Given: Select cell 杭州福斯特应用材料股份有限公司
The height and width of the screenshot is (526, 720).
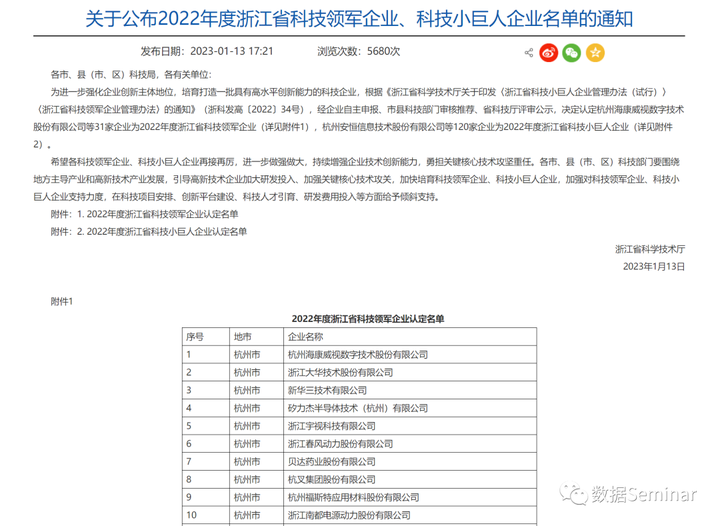Looking at the screenshot, I should click(x=410, y=497).
